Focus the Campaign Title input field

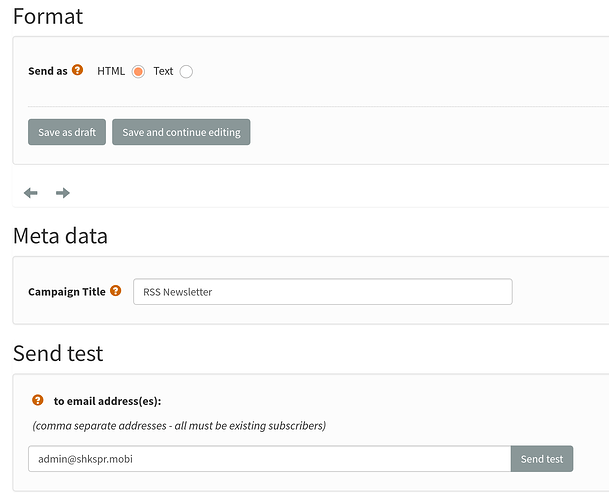click(x=322, y=292)
